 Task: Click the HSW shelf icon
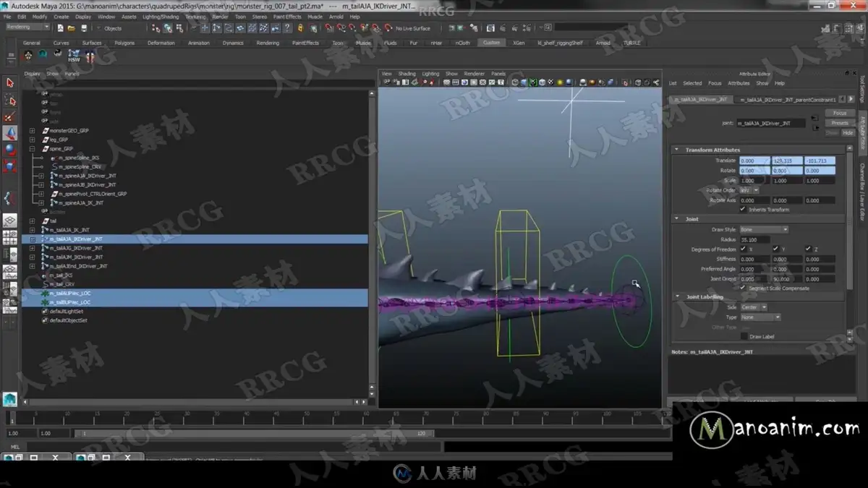74,56
